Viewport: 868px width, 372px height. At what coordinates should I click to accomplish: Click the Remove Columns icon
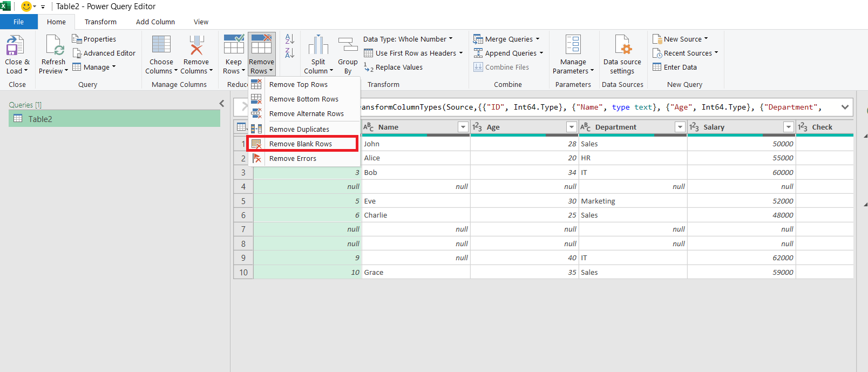point(196,45)
